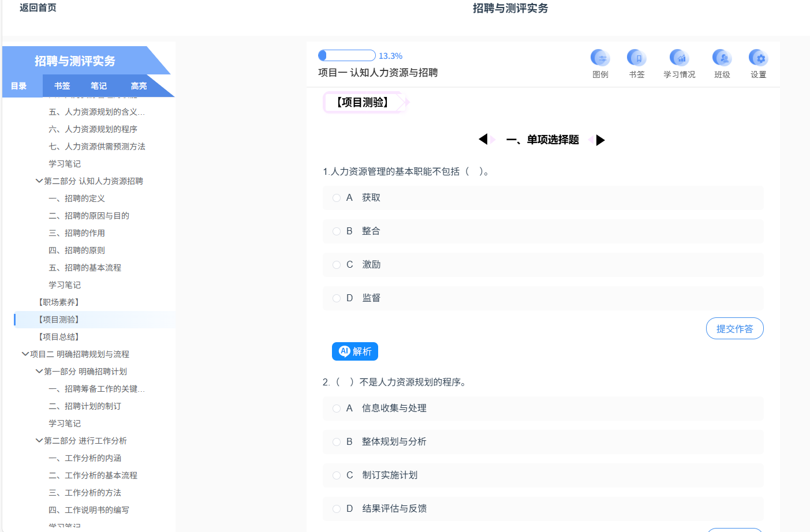This screenshot has width=810, height=532.
Task: Click the 13.3% reading progress bar
Action: [347, 55]
